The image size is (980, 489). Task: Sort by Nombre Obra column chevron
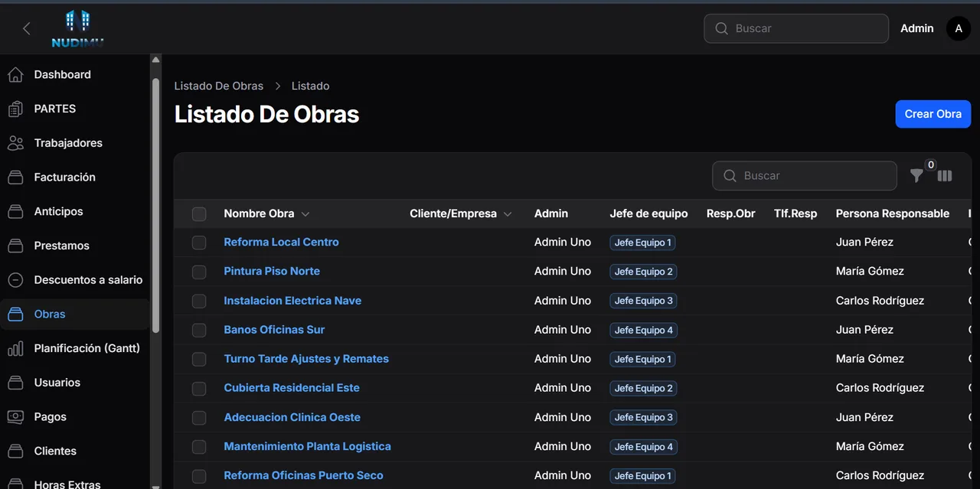tap(305, 214)
